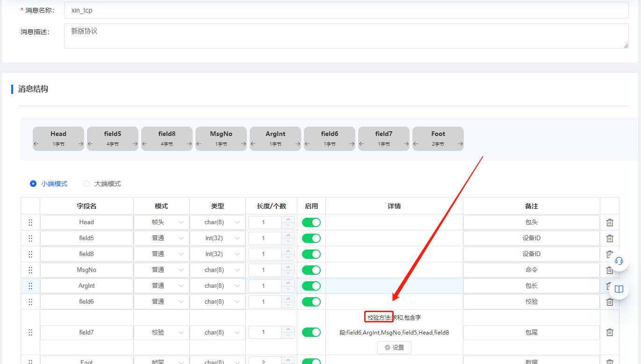The image size is (641, 364).
Task: Move field5 block left with arrow
Action: pos(91,144)
